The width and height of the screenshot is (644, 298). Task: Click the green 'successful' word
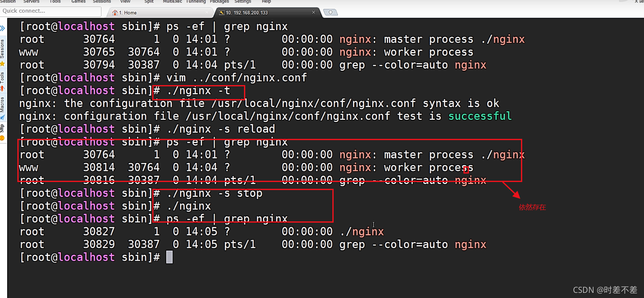pos(480,116)
